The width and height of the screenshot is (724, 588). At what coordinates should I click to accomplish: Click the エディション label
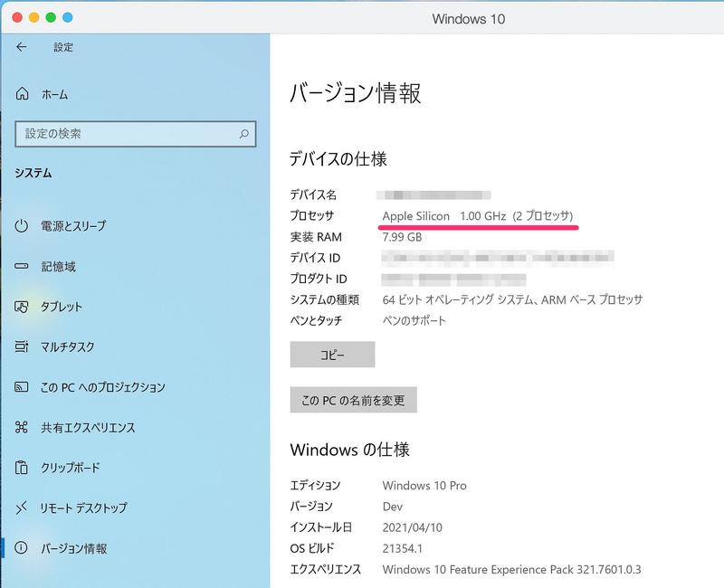(x=315, y=486)
